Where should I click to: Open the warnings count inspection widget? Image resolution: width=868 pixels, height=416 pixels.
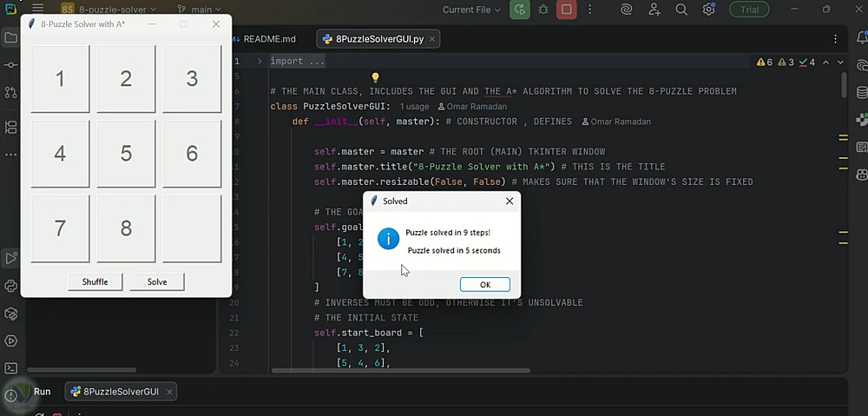[786, 62]
